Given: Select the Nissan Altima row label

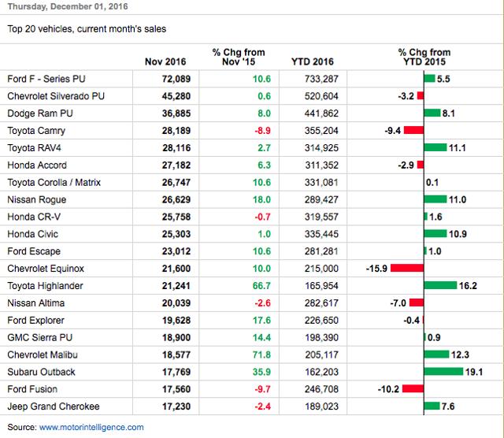Looking at the screenshot, I should pos(36,303).
